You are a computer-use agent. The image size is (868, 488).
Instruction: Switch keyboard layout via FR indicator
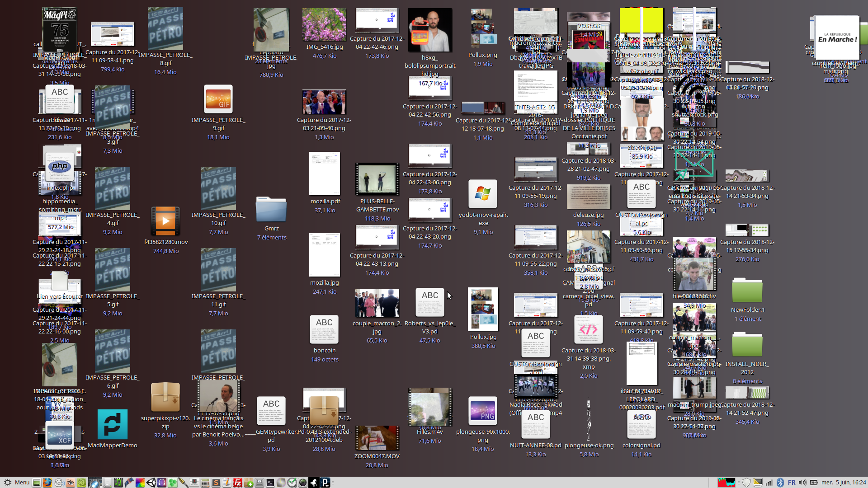[792, 483]
